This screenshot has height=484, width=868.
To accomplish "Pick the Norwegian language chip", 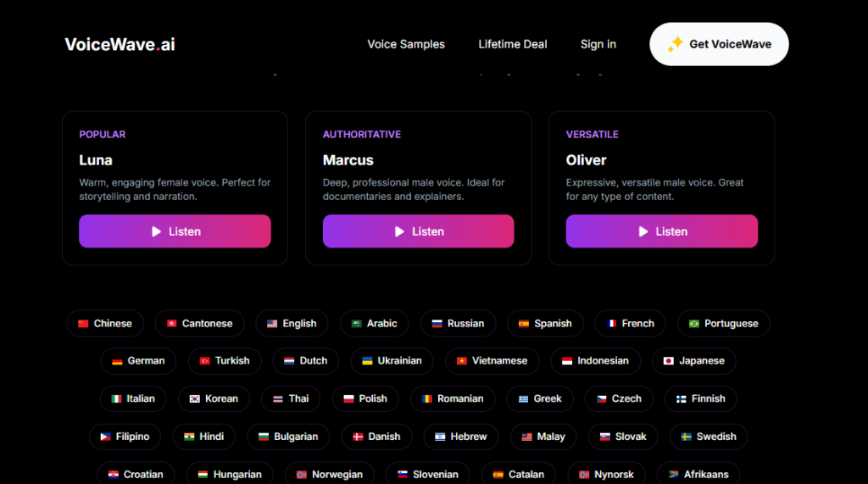I will [330, 474].
